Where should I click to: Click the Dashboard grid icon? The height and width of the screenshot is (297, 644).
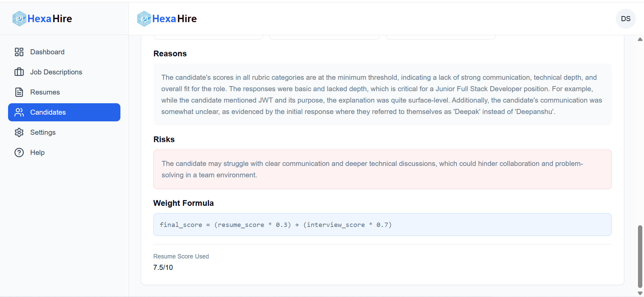(x=19, y=52)
